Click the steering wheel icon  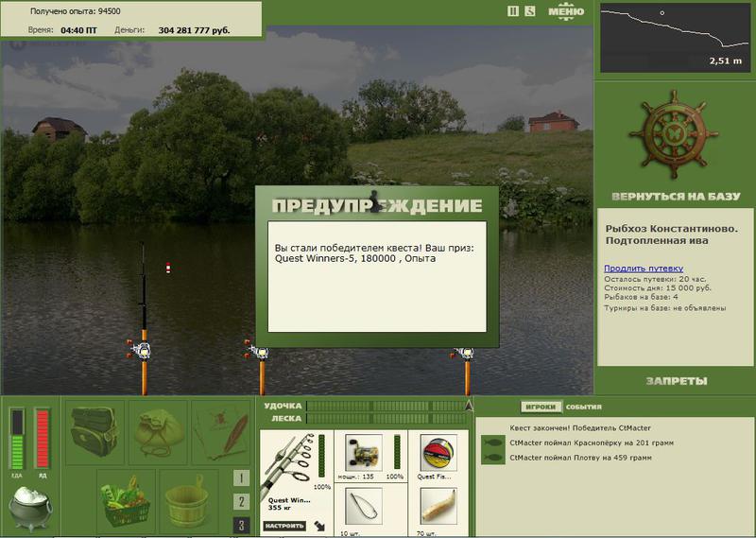(674, 134)
